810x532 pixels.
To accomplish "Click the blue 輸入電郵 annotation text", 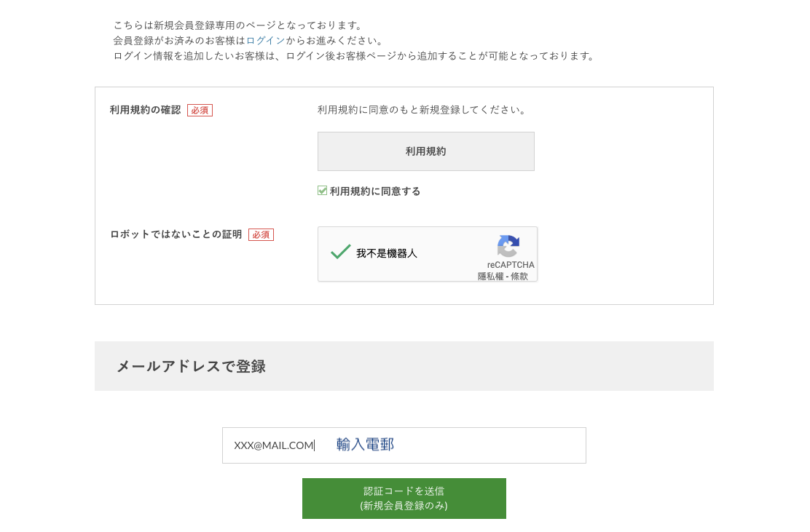I will click(x=365, y=445).
